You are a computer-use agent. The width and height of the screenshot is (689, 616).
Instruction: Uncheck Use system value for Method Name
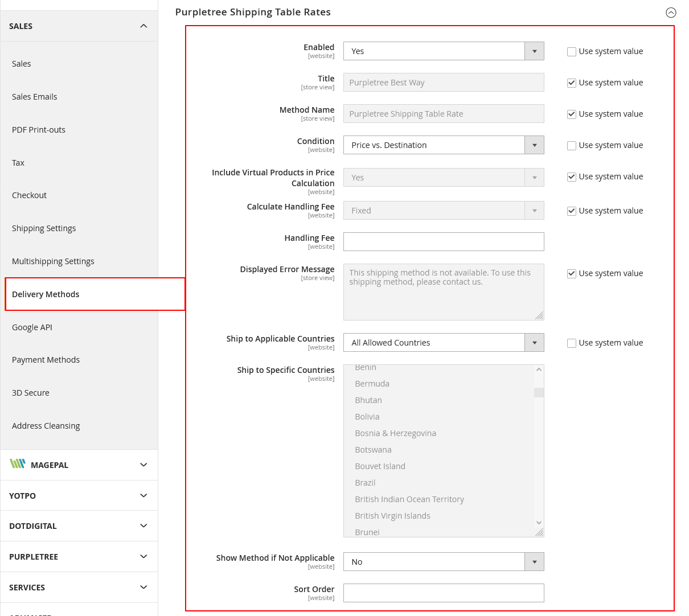tap(572, 114)
